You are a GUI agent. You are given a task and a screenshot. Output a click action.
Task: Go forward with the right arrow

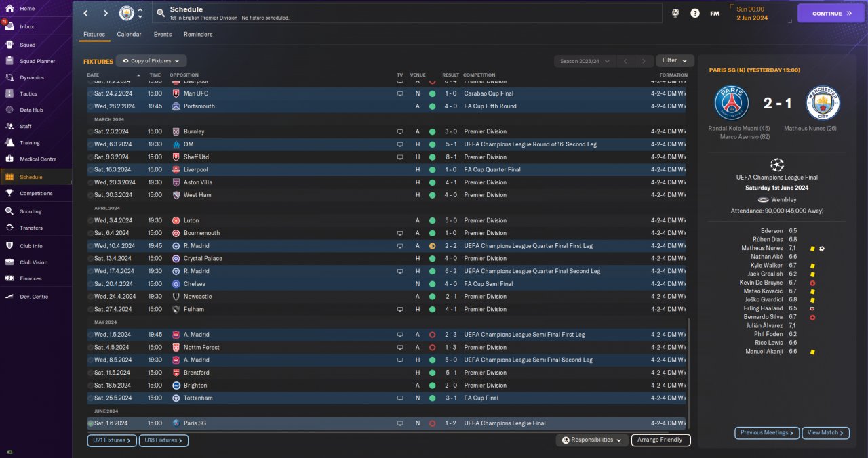[x=106, y=13]
